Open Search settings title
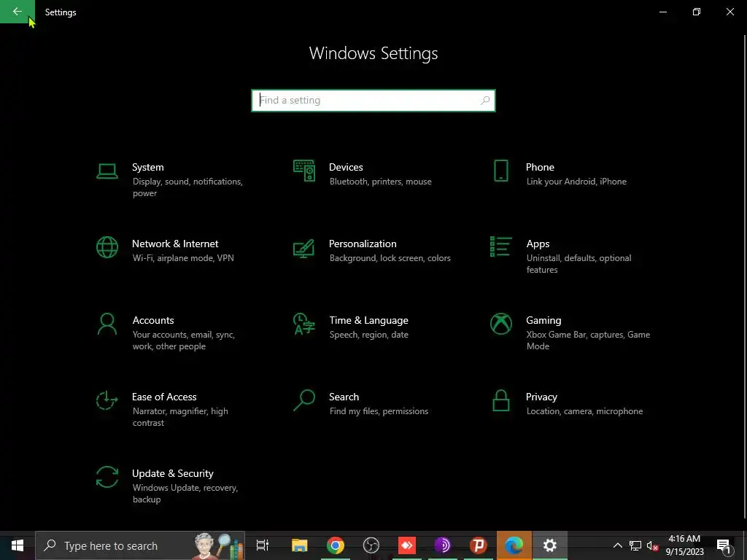Screen dimensions: 747x560 pyautogui.click(x=344, y=397)
